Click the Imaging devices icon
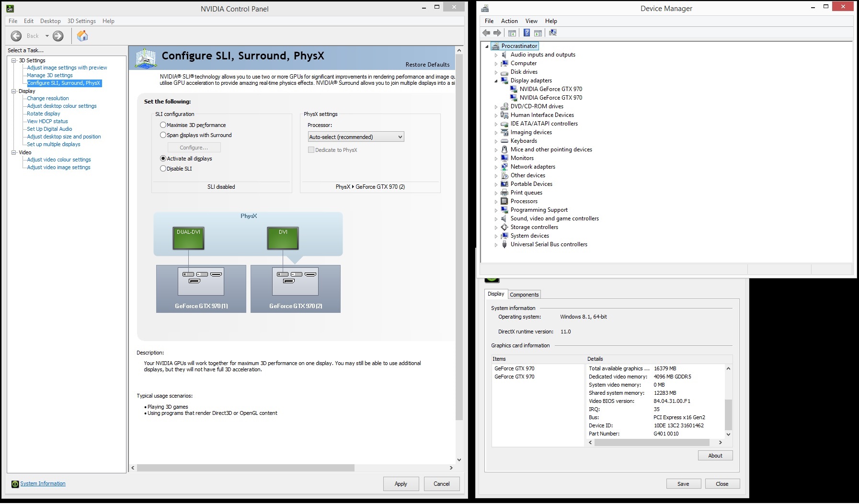 point(504,132)
